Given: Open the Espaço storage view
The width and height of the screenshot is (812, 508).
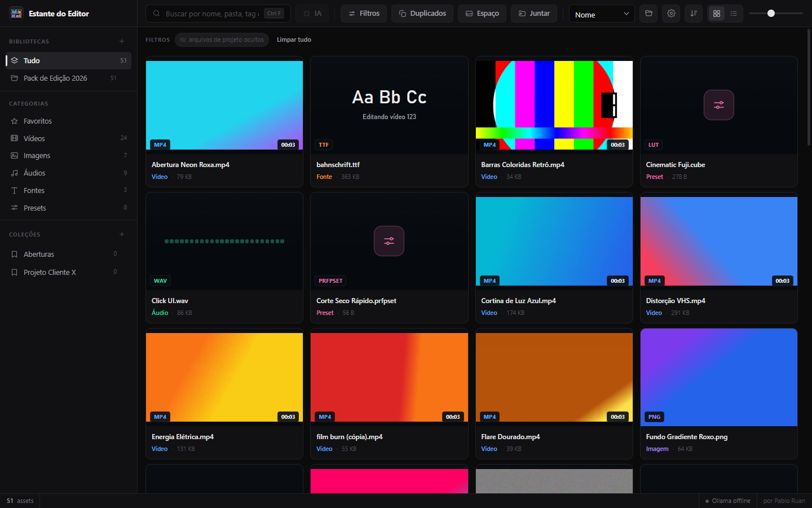Looking at the screenshot, I should coord(482,14).
